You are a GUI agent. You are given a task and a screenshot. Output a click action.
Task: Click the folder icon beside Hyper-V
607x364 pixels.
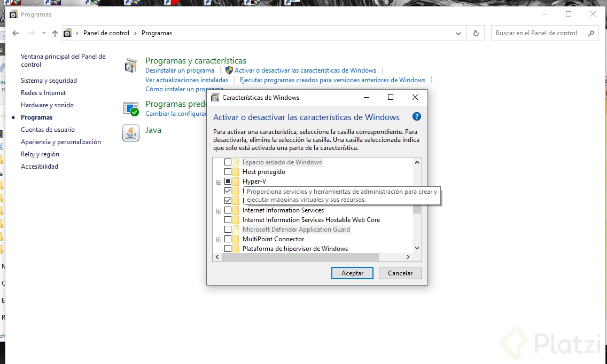pyautogui.click(x=236, y=181)
